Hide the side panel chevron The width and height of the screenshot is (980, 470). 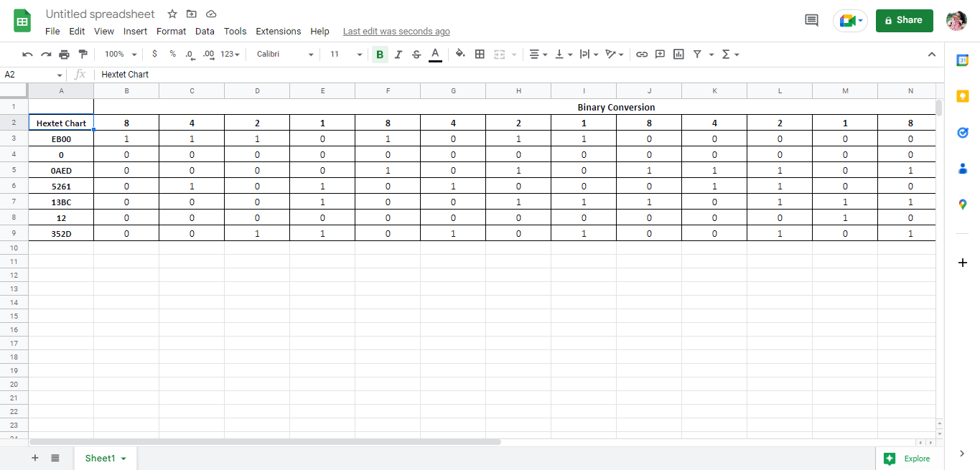pos(963,453)
